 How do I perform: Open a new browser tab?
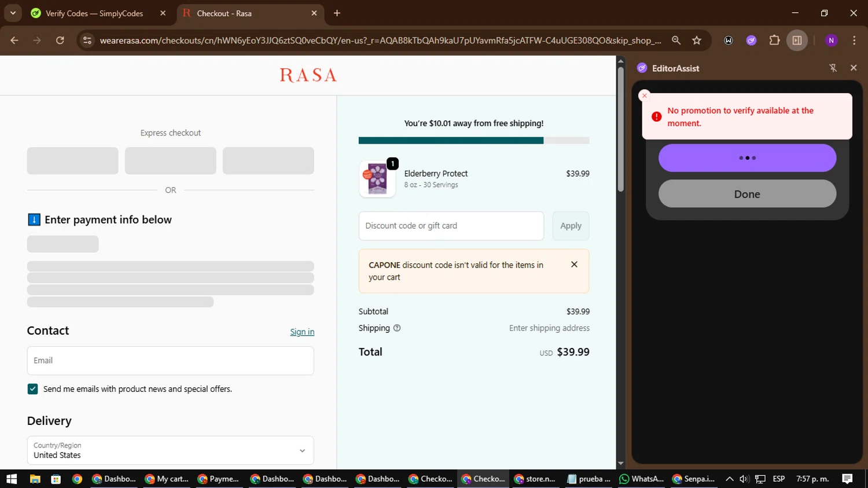337,13
